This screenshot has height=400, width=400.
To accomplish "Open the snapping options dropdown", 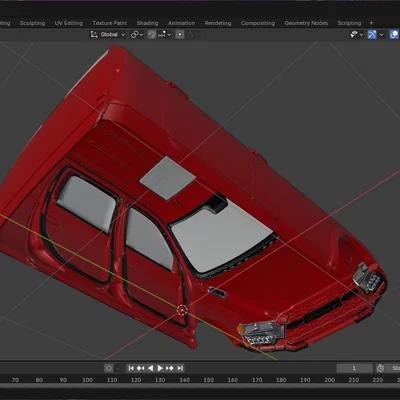I will (165, 34).
